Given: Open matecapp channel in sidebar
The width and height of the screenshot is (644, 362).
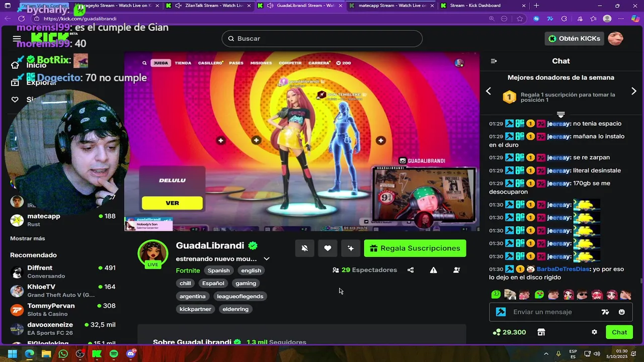Looking at the screenshot, I should coord(63,220).
